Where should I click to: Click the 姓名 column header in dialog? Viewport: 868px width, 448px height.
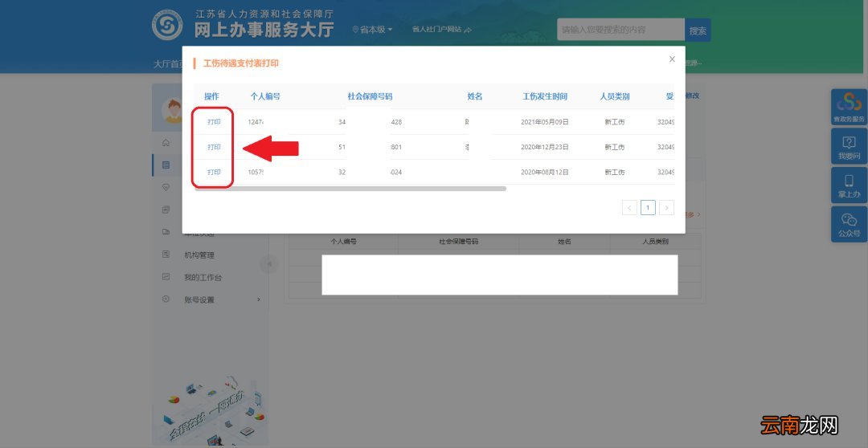click(475, 96)
